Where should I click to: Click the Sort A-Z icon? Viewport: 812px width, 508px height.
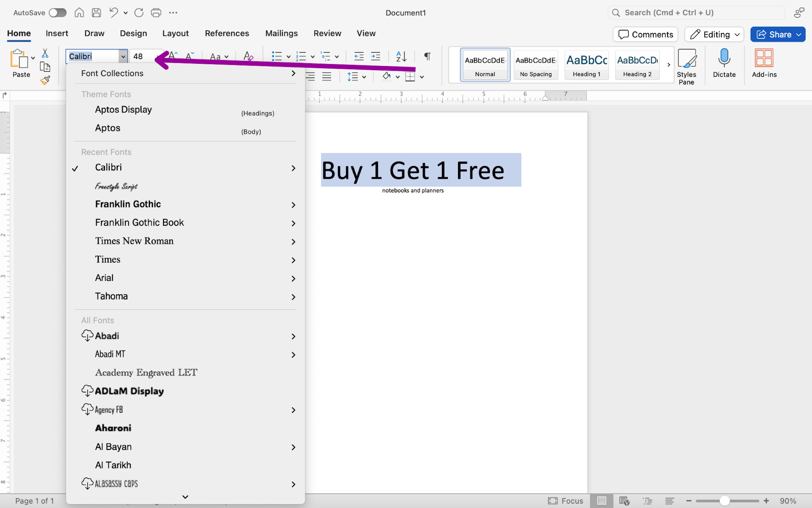point(401,56)
